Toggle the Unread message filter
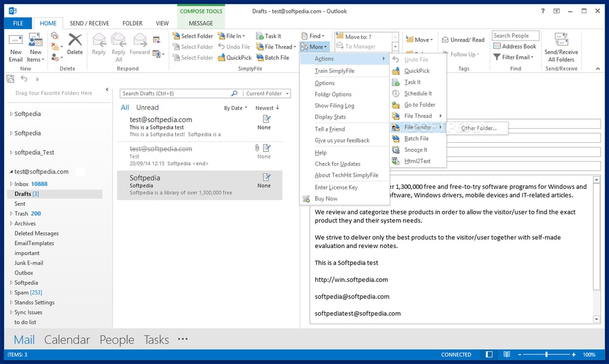The width and height of the screenshot is (609, 364). click(x=146, y=107)
